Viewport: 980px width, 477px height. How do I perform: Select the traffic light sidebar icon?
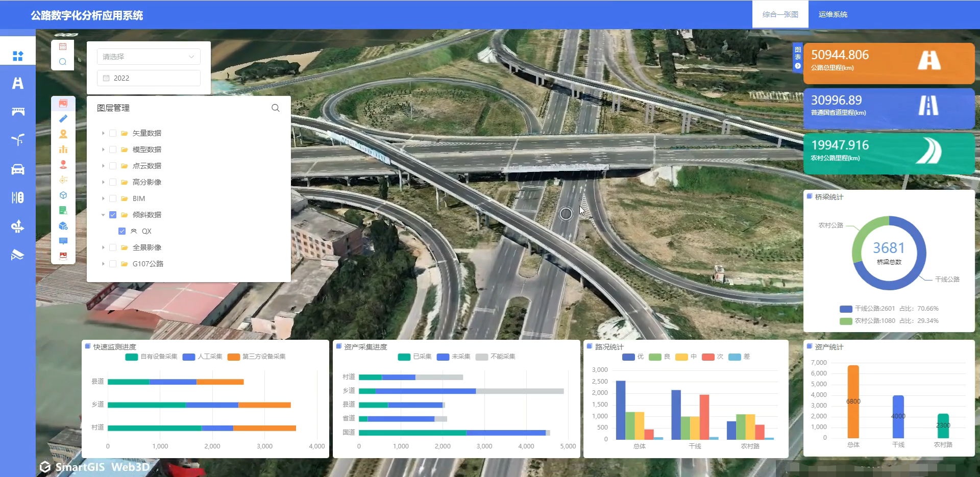click(x=18, y=197)
